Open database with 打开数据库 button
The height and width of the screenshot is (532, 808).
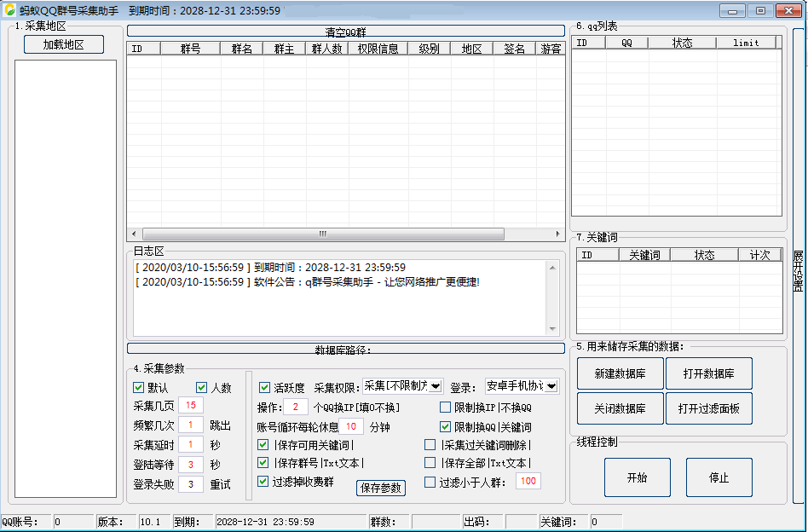[708, 373]
